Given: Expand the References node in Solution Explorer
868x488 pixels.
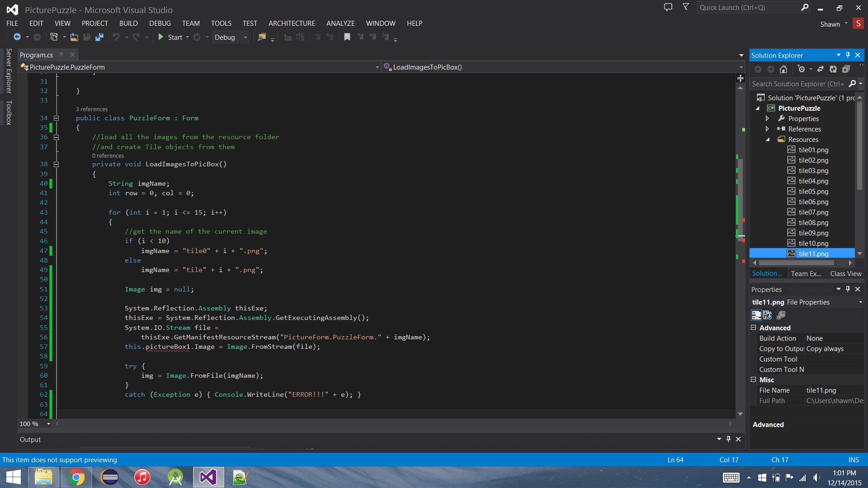Looking at the screenshot, I should click(767, 129).
